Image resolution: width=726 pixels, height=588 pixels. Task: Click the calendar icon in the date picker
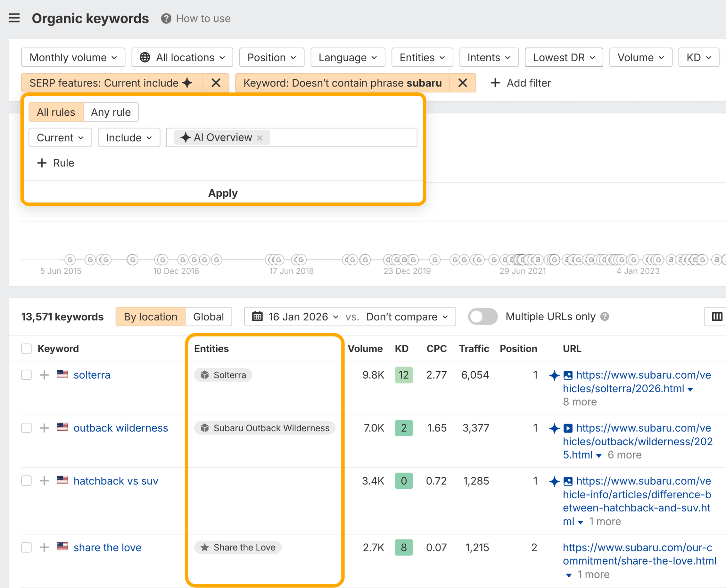257,317
